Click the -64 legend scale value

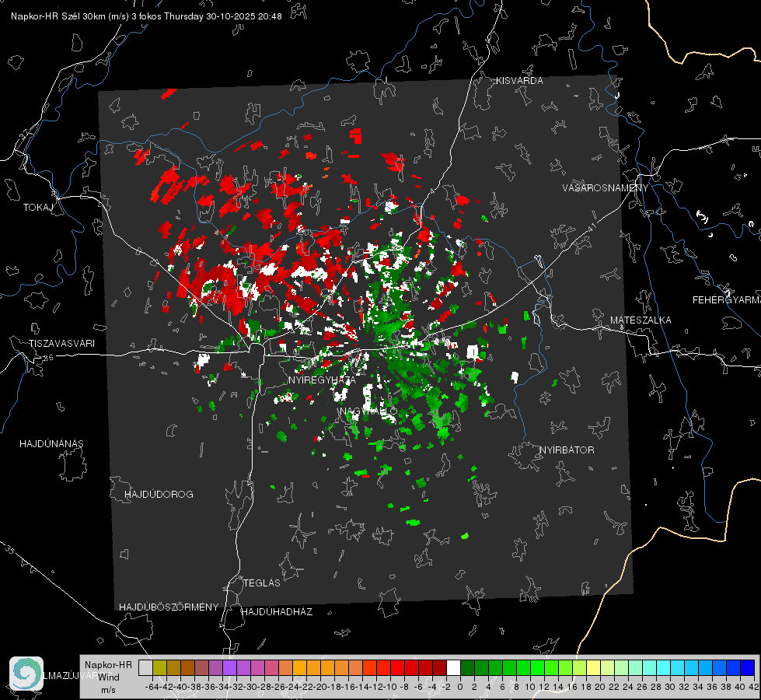(x=152, y=687)
